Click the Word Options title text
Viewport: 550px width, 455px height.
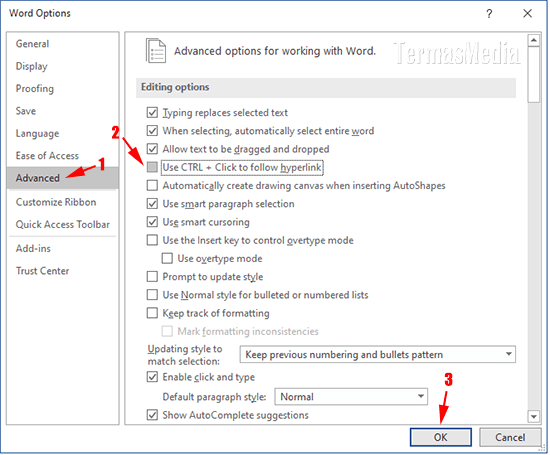(40, 13)
